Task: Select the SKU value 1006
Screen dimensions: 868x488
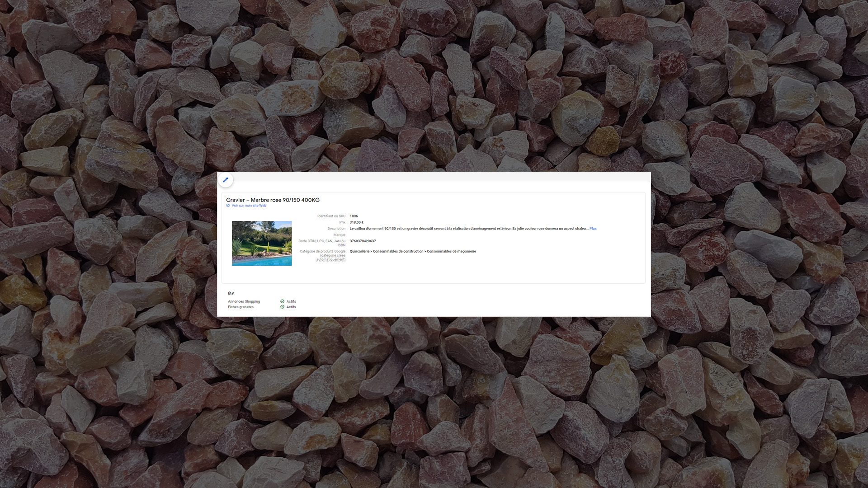Action: (x=354, y=216)
